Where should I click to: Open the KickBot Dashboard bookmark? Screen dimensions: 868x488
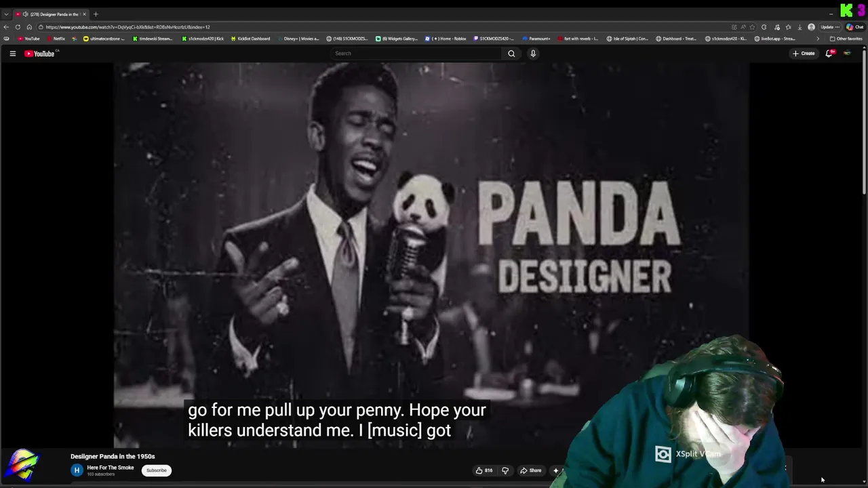click(x=250, y=39)
